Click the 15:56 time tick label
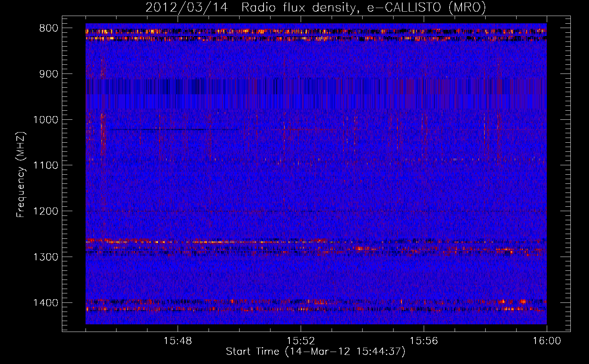589x364 pixels. click(424, 341)
